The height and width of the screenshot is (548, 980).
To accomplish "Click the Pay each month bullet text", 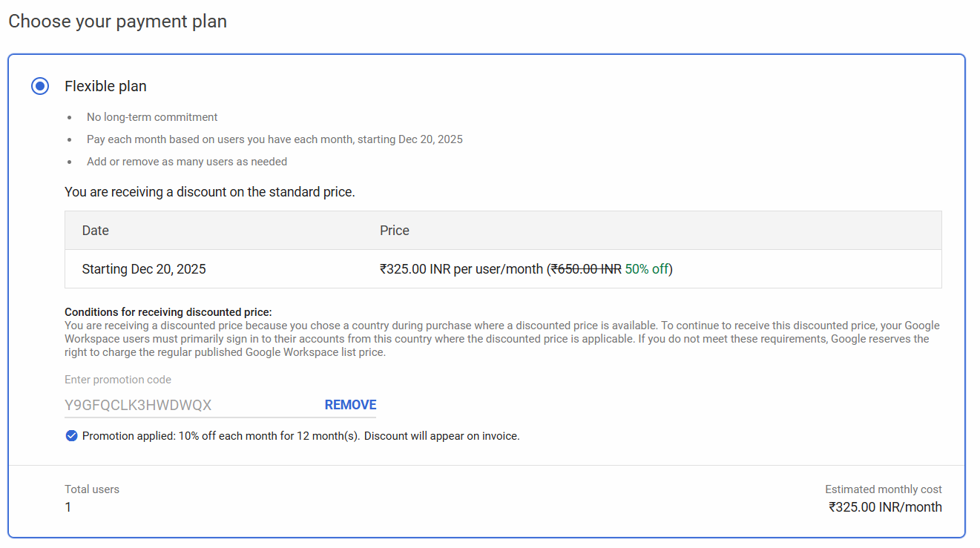I will point(274,139).
